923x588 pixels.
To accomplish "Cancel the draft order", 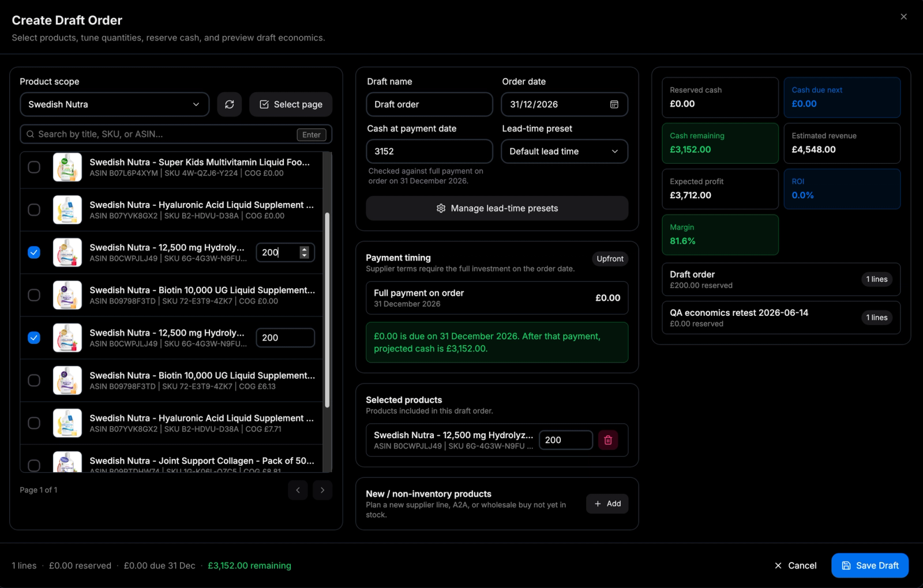I will [796, 566].
